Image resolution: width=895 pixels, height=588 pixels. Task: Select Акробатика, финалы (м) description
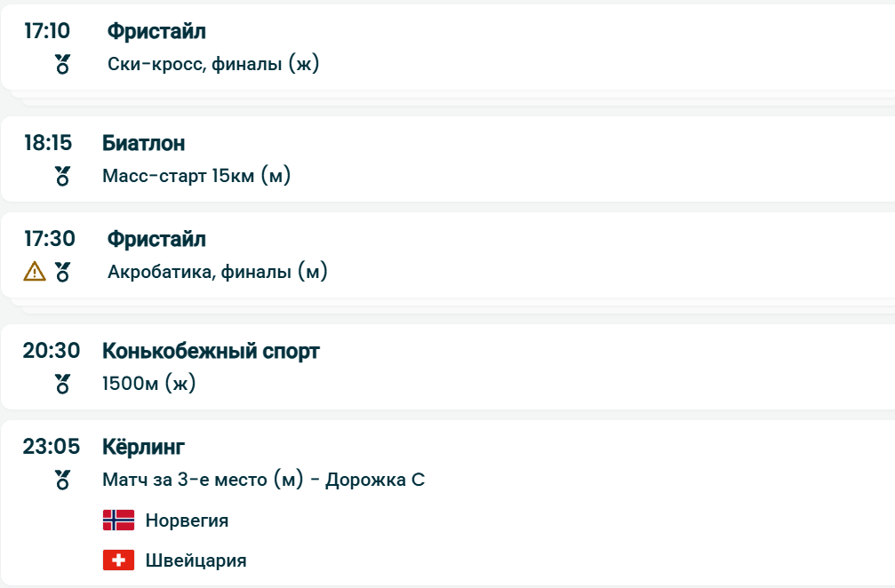coord(218,272)
